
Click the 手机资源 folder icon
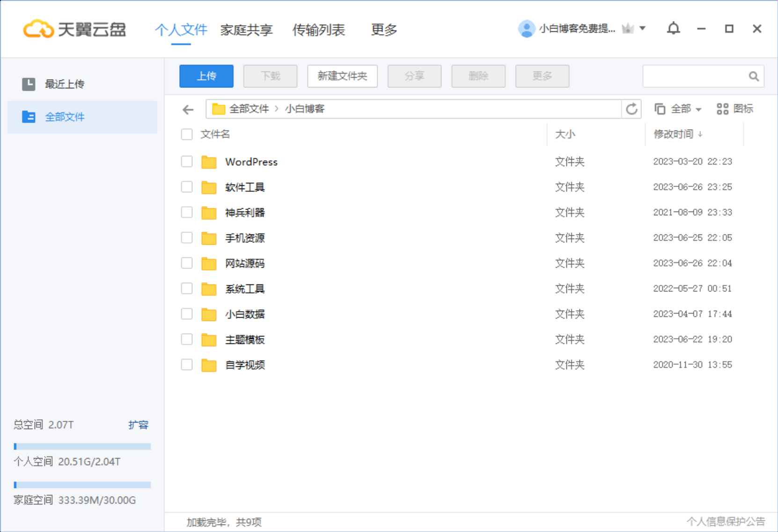[209, 238]
